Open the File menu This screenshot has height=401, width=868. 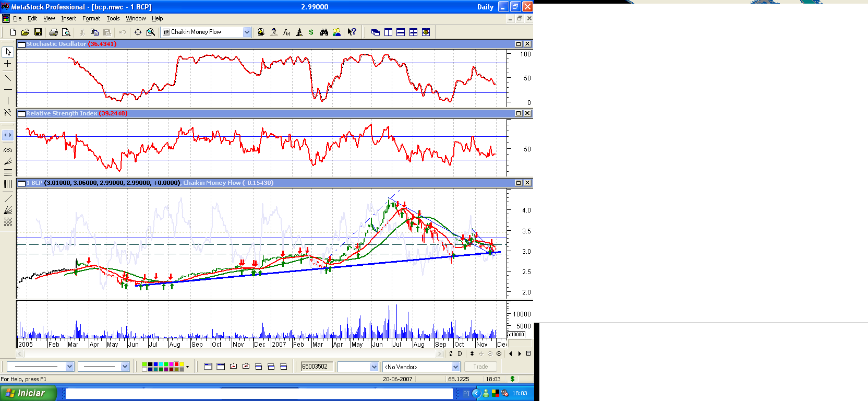17,18
